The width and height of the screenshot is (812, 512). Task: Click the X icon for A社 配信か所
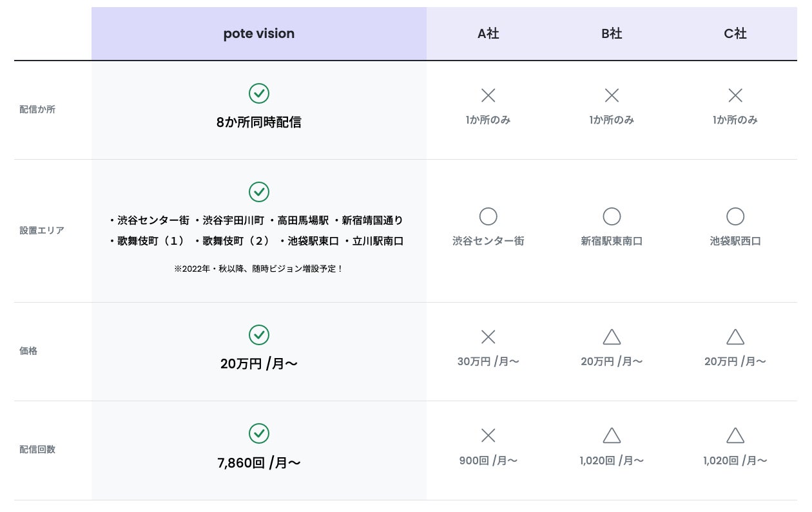pyautogui.click(x=488, y=96)
